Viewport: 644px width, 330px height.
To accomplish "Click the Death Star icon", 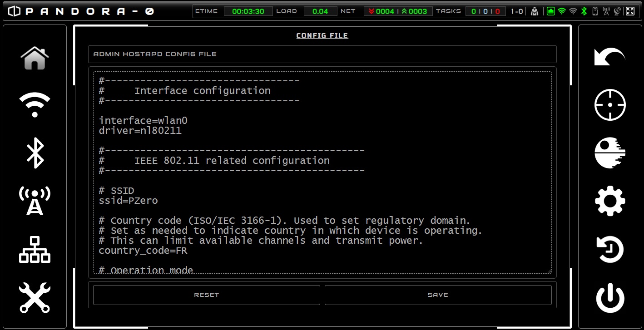I will click(x=610, y=153).
